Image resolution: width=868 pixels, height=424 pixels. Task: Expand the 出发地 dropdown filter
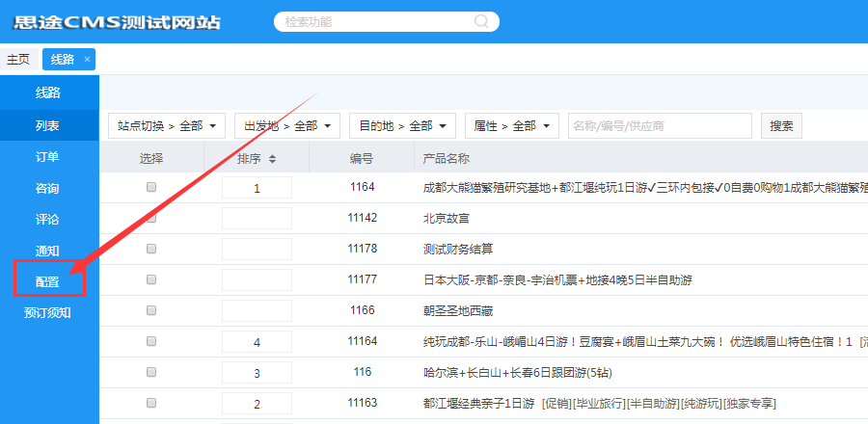point(287,126)
